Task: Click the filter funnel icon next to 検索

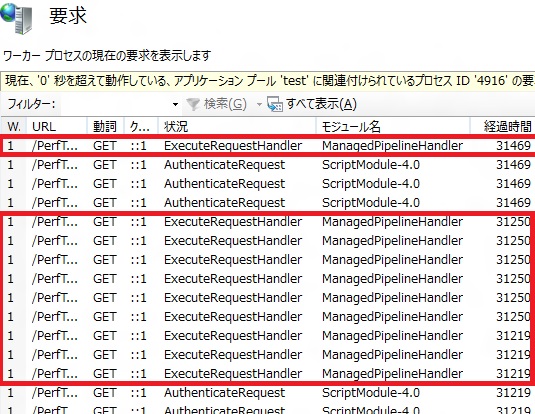Action: click(193, 104)
